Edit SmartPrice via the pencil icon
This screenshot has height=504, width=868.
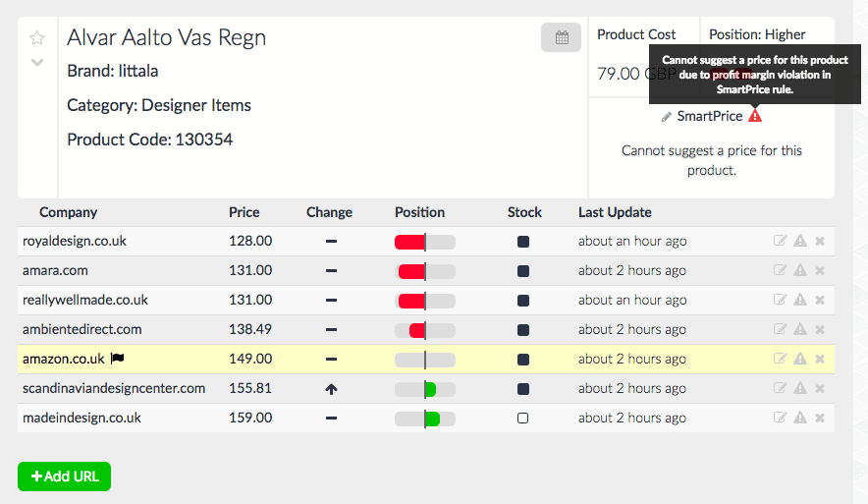tap(667, 117)
